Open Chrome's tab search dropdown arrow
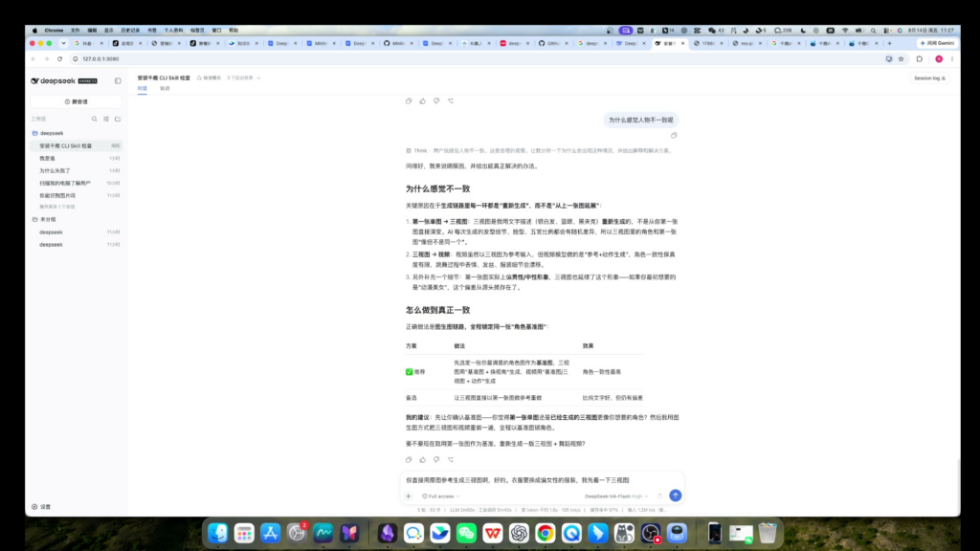The image size is (980, 551). coord(63,43)
